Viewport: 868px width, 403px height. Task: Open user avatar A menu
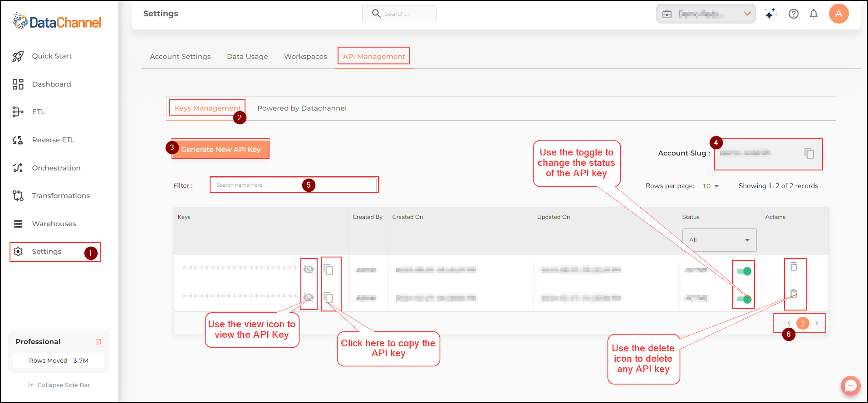pos(839,14)
